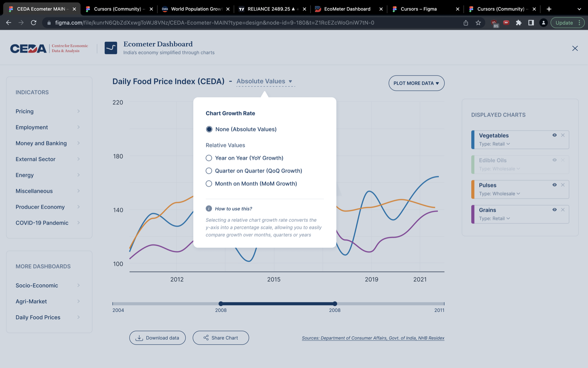Open the Daily Food Prices dashboard
This screenshot has height=368, width=588.
point(48,317)
